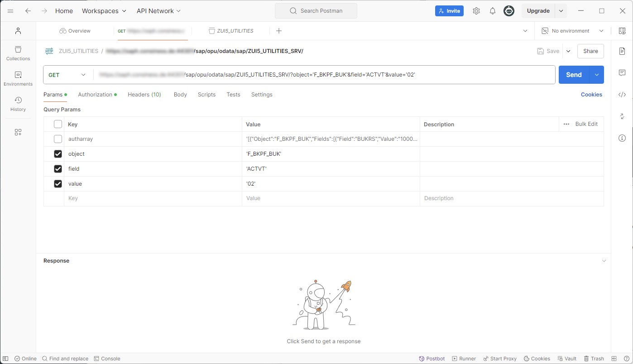The width and height of the screenshot is (633, 364).
Task: Open the Comments panel icon
Action: (x=622, y=73)
